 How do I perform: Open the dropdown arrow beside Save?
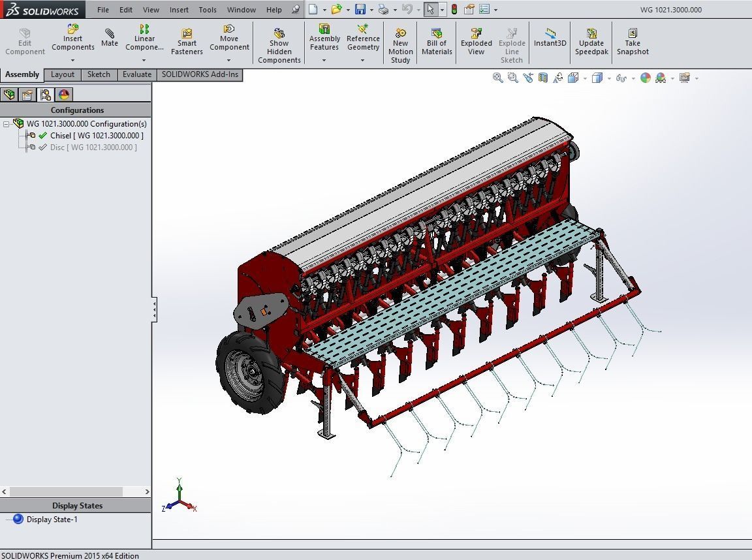tap(371, 10)
